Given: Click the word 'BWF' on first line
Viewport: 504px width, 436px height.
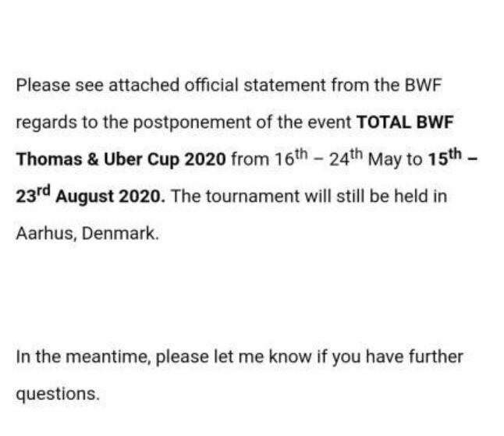Looking at the screenshot, I should coord(424,86).
